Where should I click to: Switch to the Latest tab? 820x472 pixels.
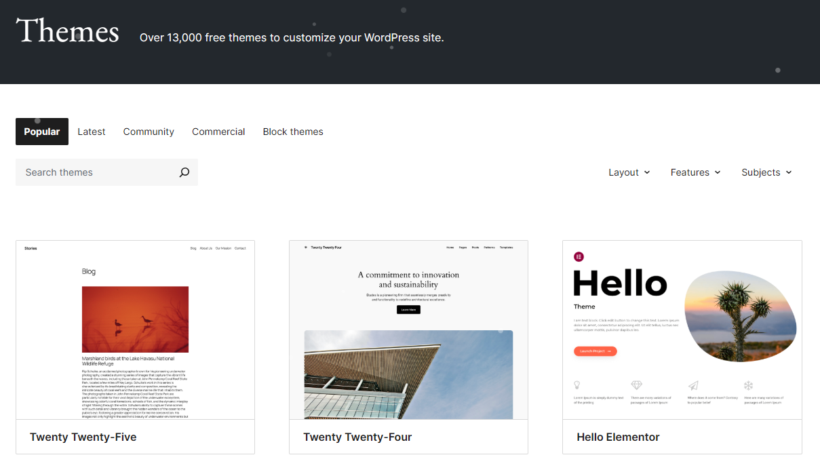click(92, 132)
